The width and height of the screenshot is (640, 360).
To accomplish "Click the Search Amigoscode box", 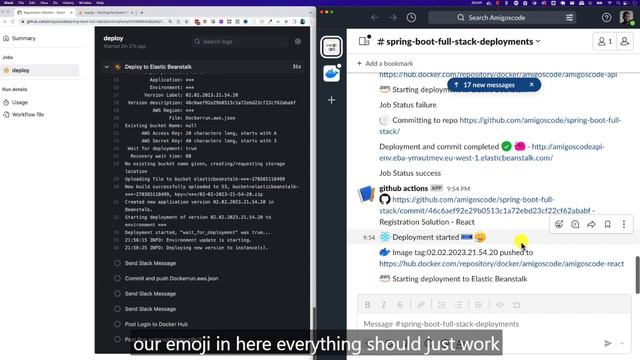I will click(x=496, y=18).
